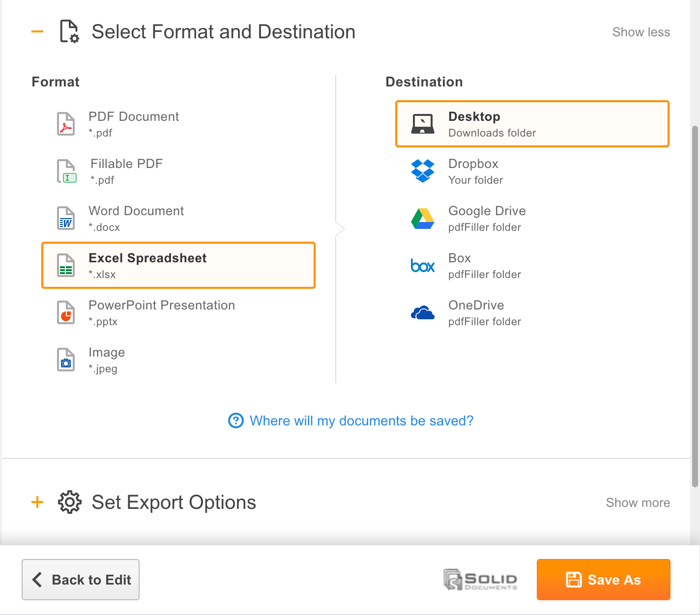This screenshot has width=700, height=615.
Task: Click the floppy disk icon on Save As
Action: pyautogui.click(x=574, y=580)
